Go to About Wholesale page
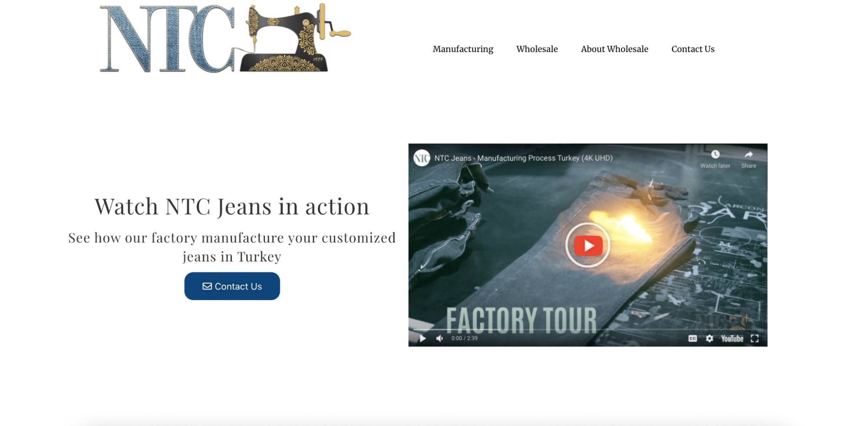This screenshot has width=868, height=426. point(614,49)
